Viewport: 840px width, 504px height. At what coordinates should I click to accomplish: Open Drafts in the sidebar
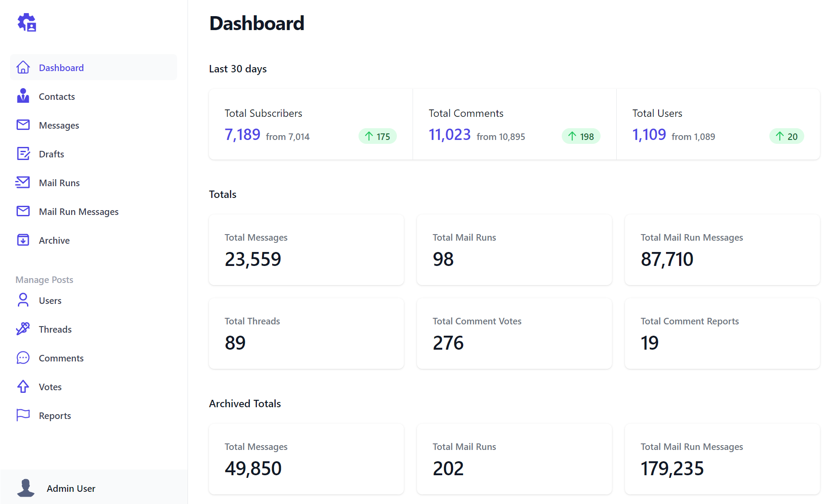pos(93,154)
